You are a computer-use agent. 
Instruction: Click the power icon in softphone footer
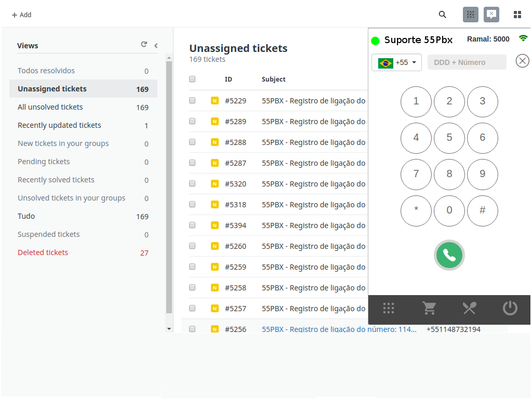coord(510,309)
